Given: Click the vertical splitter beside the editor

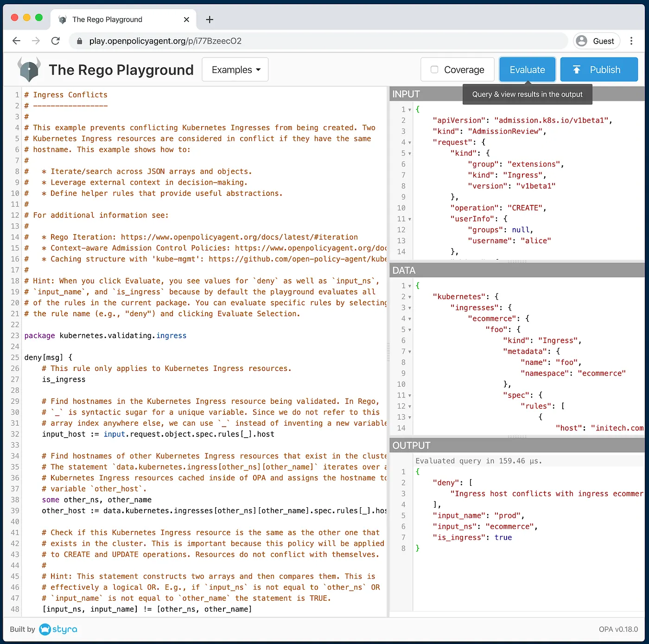Looking at the screenshot, I should coord(388,351).
